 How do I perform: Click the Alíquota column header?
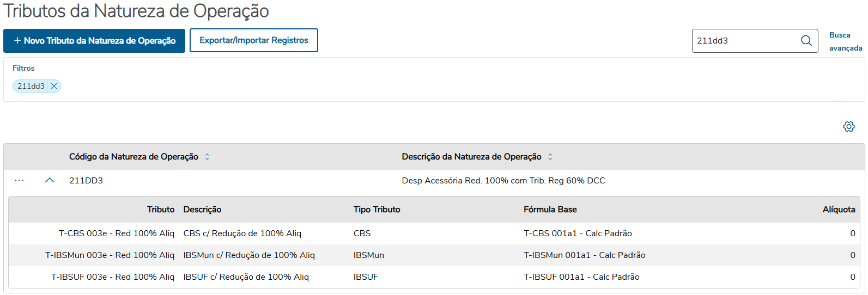tap(838, 210)
